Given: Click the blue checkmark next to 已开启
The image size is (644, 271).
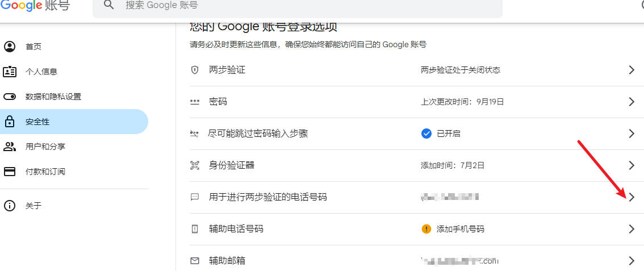Looking at the screenshot, I should (x=426, y=134).
